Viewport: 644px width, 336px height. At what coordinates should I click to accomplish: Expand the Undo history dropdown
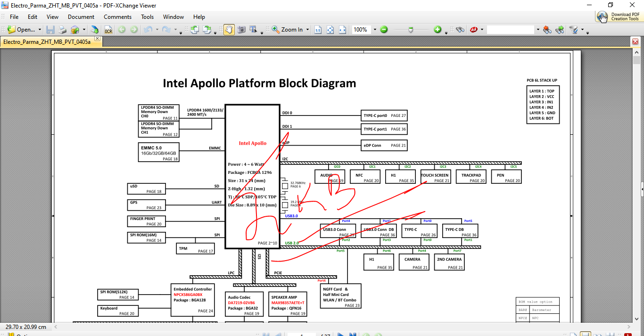point(157,29)
